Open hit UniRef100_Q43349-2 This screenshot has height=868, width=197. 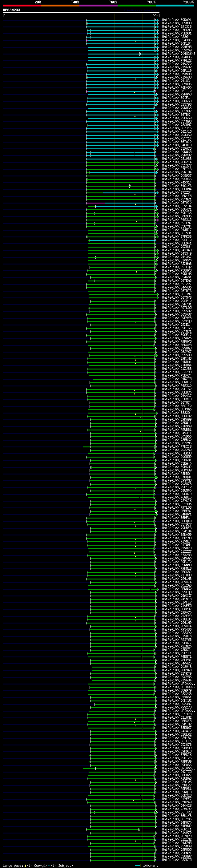point(179,250)
